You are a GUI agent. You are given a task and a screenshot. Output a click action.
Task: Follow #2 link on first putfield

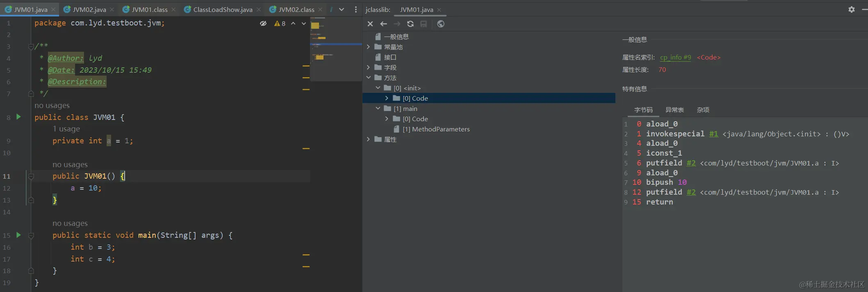(x=691, y=163)
